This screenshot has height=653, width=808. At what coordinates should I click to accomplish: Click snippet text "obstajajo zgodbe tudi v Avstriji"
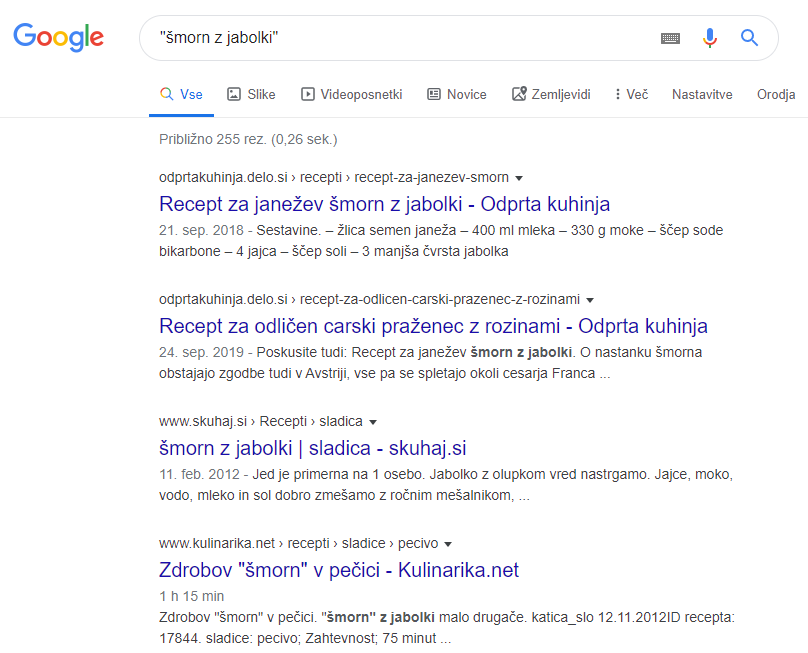253,374
